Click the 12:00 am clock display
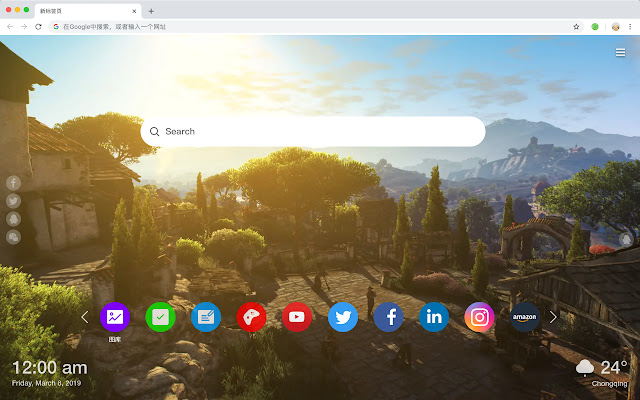The height and width of the screenshot is (400, 640). 50,368
